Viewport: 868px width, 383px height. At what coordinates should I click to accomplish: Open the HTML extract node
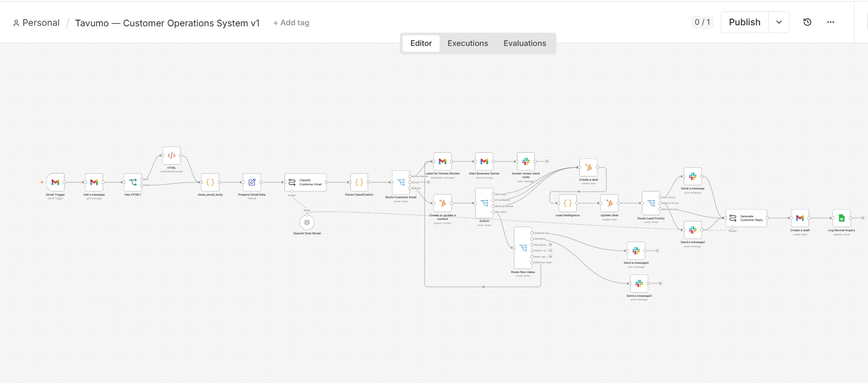[x=171, y=155]
